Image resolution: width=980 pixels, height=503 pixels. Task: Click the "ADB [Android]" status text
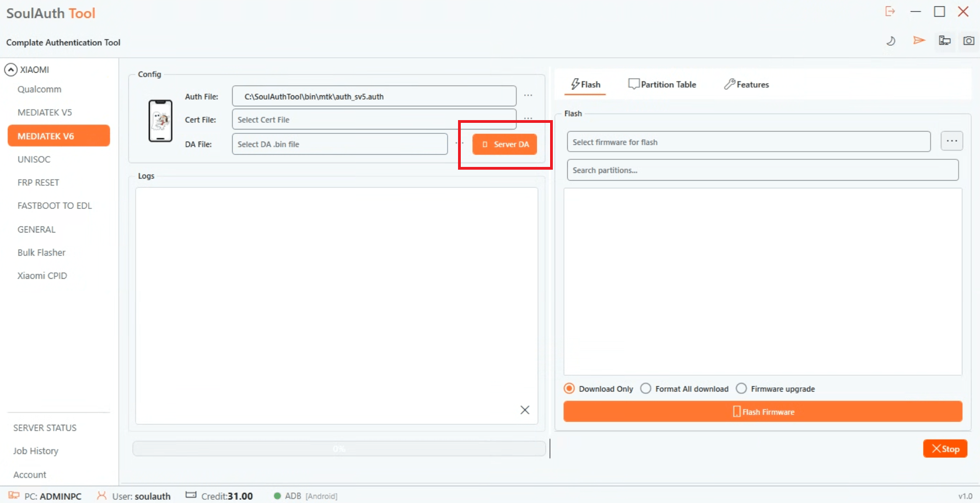(311, 496)
